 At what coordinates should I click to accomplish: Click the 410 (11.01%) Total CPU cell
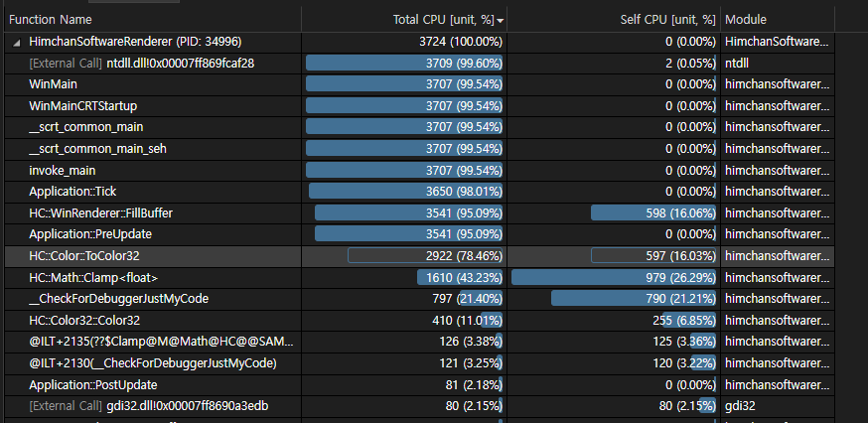tap(404, 321)
